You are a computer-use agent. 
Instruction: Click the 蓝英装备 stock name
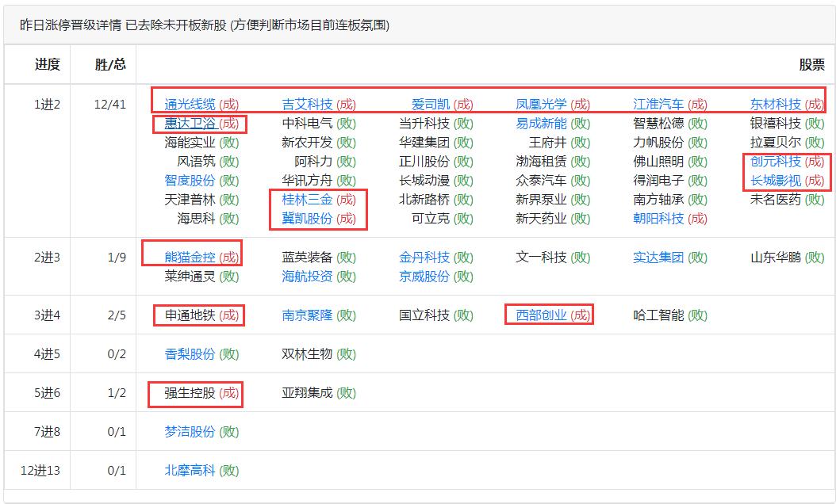(307, 258)
